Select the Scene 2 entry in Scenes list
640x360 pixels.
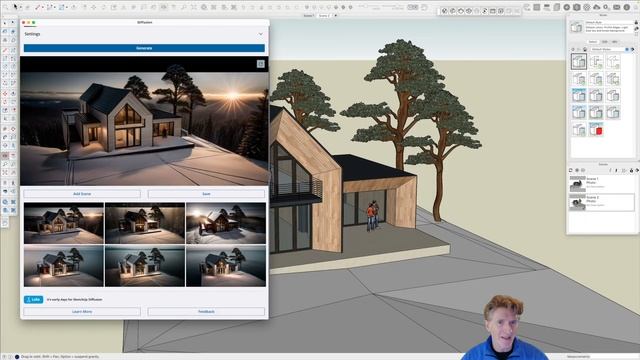point(602,202)
